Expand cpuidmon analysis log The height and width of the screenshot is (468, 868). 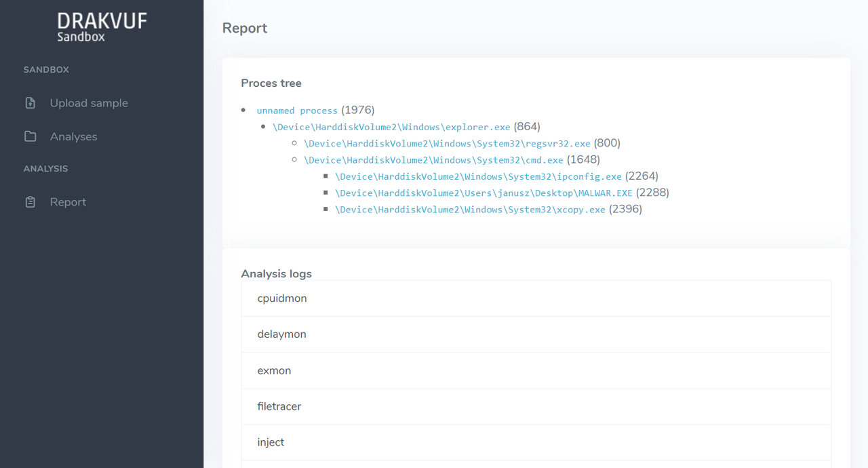pyautogui.click(x=536, y=298)
